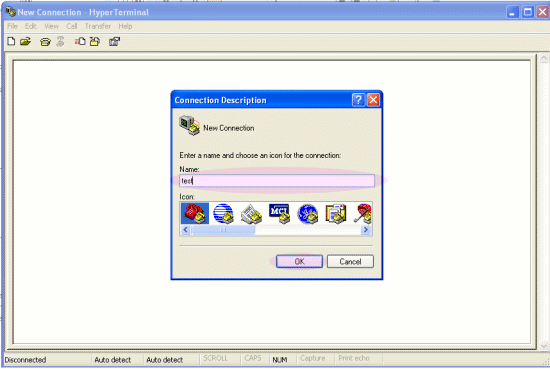550x369 pixels.
Task: Choose the gray fax machine icon
Action: click(x=251, y=213)
